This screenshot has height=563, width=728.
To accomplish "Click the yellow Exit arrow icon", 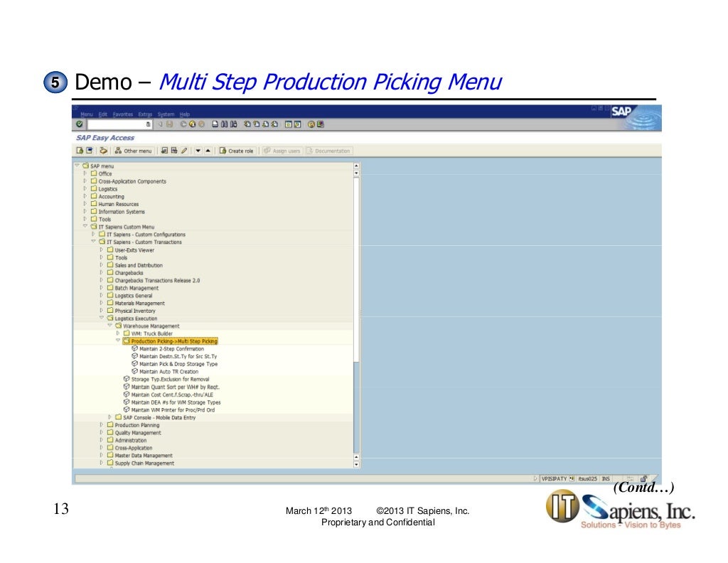I will click(192, 124).
